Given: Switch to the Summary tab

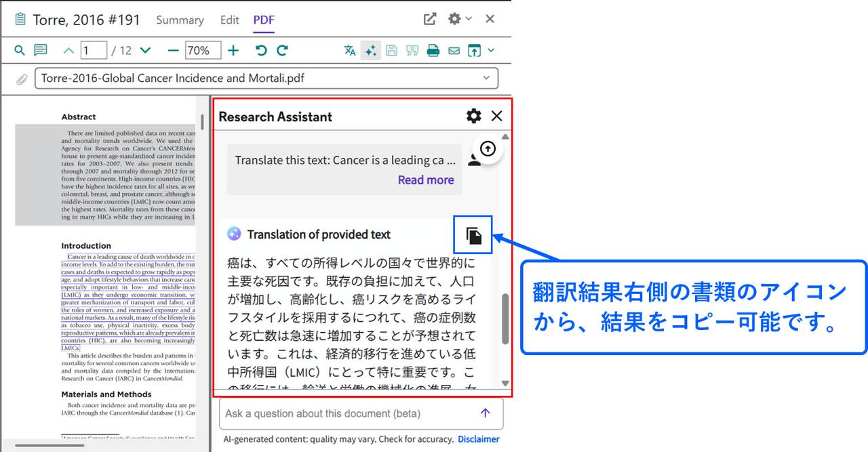Looking at the screenshot, I should pos(180,20).
